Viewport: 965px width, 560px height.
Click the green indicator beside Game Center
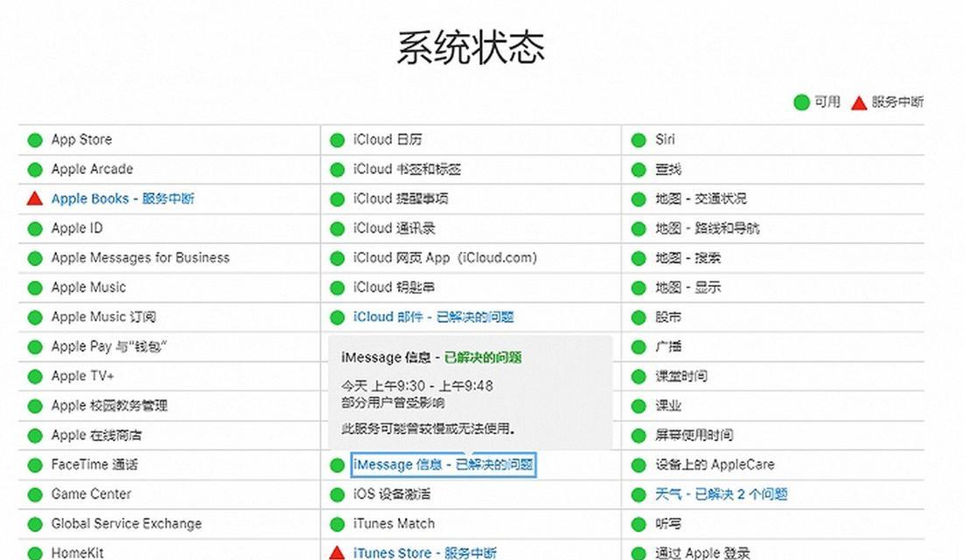pos(35,494)
